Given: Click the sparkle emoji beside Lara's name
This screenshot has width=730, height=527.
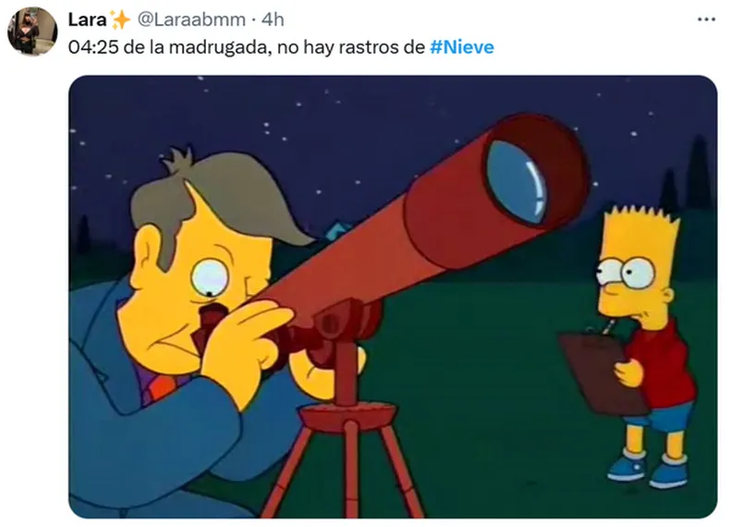Looking at the screenshot, I should point(121,20).
